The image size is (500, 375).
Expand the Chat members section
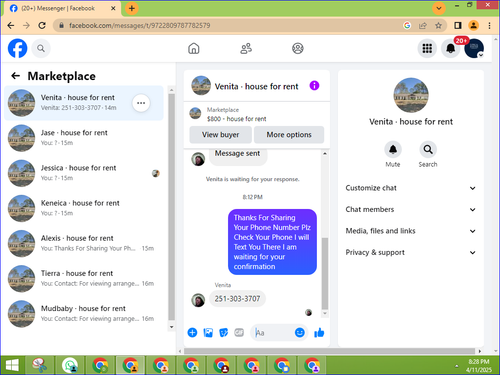(x=410, y=209)
